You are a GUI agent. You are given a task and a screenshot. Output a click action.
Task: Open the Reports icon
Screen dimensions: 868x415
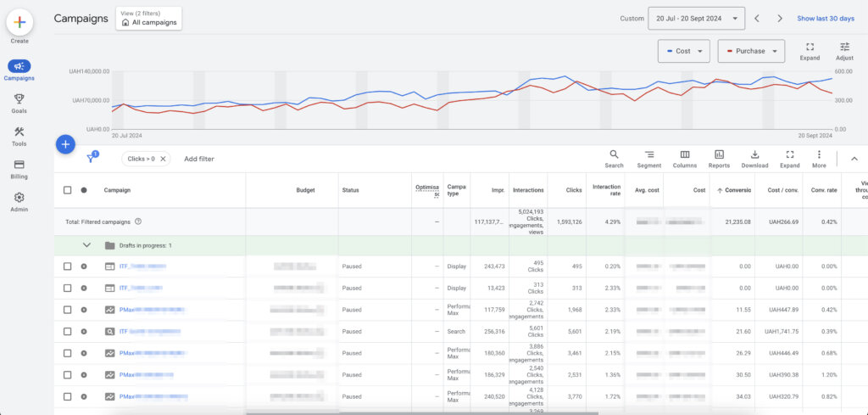click(719, 159)
